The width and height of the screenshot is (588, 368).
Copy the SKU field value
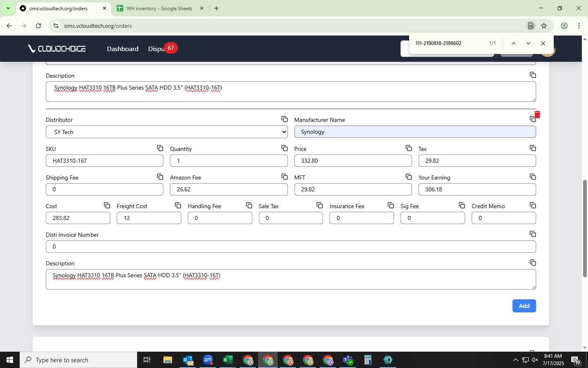(160, 148)
